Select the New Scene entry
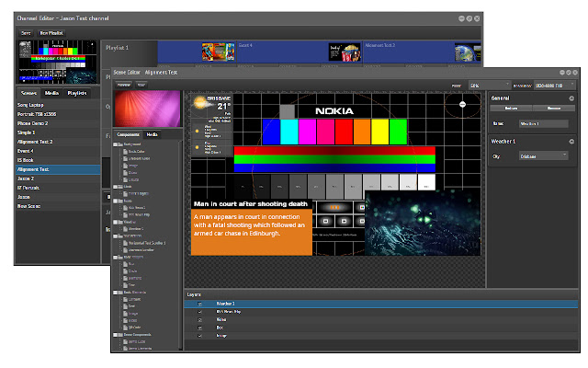 (x=58, y=206)
